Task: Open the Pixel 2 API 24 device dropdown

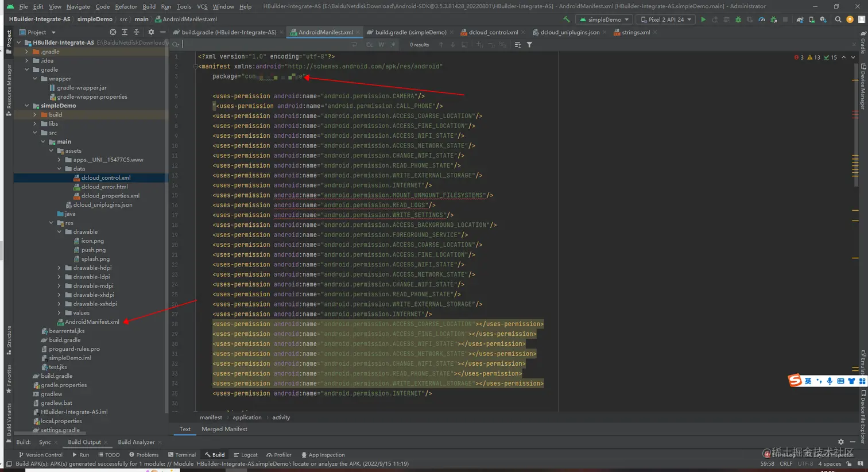Action: tap(666, 20)
